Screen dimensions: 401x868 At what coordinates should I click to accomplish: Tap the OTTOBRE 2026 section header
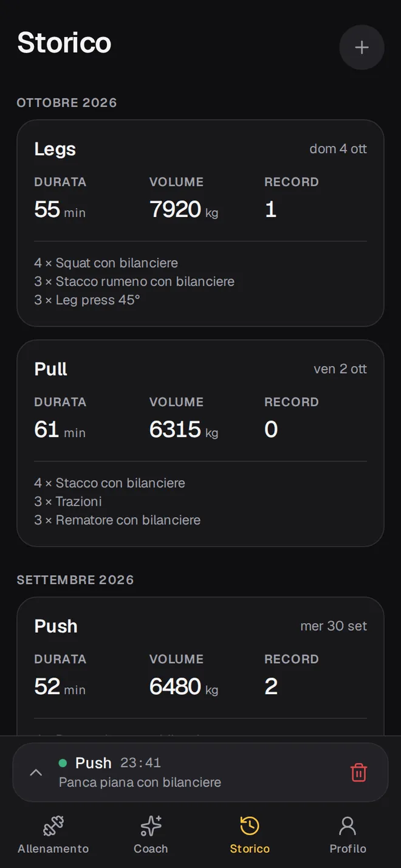click(x=67, y=103)
